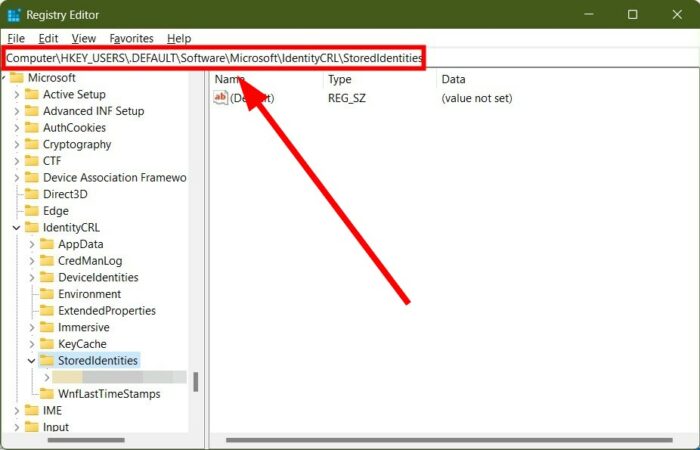Select the Environment folder icon
This screenshot has height=450, width=700.
coord(47,294)
